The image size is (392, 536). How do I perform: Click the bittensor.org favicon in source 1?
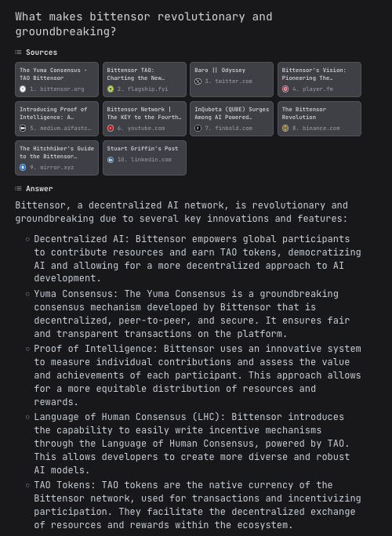coord(23,89)
